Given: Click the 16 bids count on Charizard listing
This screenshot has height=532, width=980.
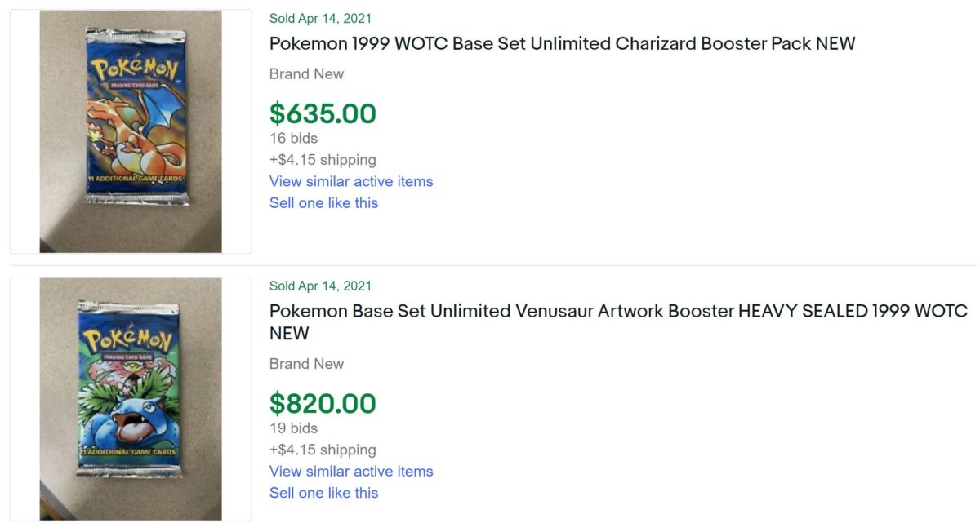Looking at the screenshot, I should point(288,138).
